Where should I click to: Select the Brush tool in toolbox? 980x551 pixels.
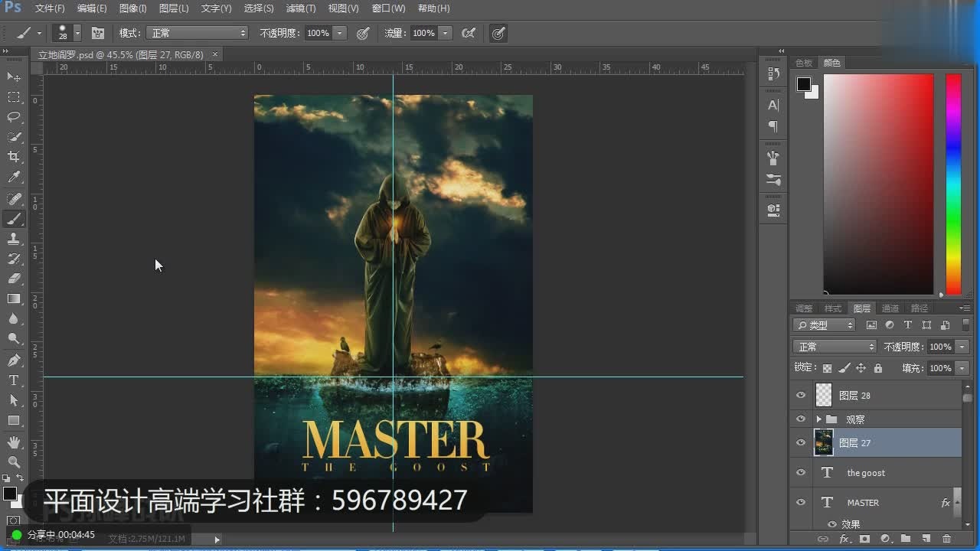click(14, 219)
